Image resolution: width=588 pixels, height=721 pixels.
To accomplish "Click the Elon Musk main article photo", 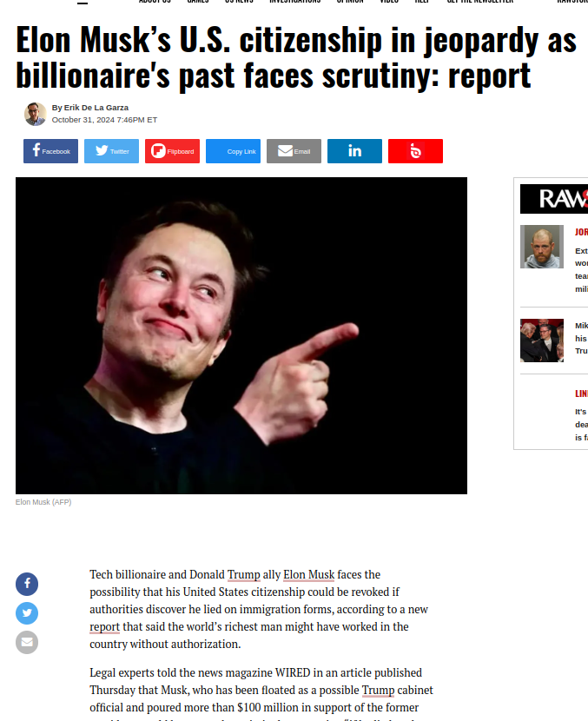I will click(241, 335).
